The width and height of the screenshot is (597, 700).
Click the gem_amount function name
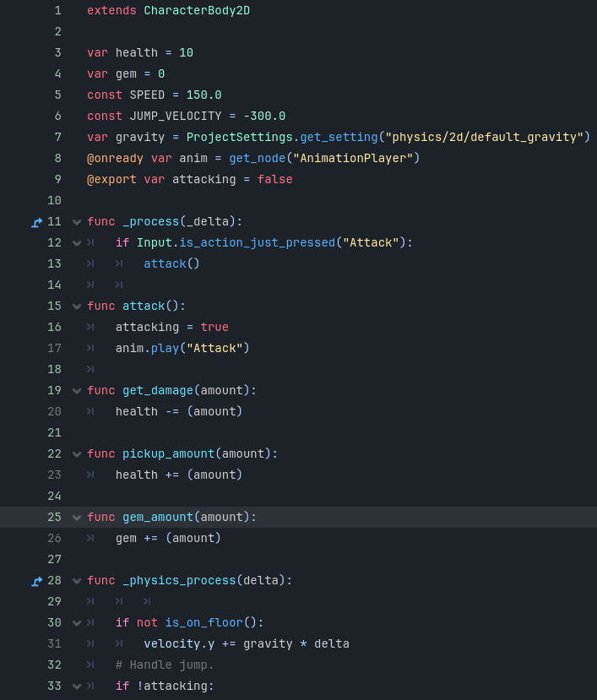pyautogui.click(x=158, y=518)
